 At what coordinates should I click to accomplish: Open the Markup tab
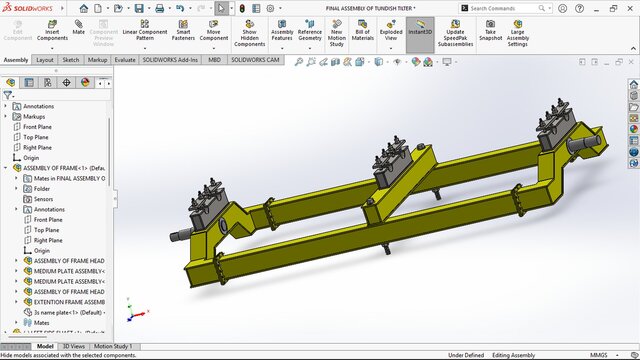(97, 60)
